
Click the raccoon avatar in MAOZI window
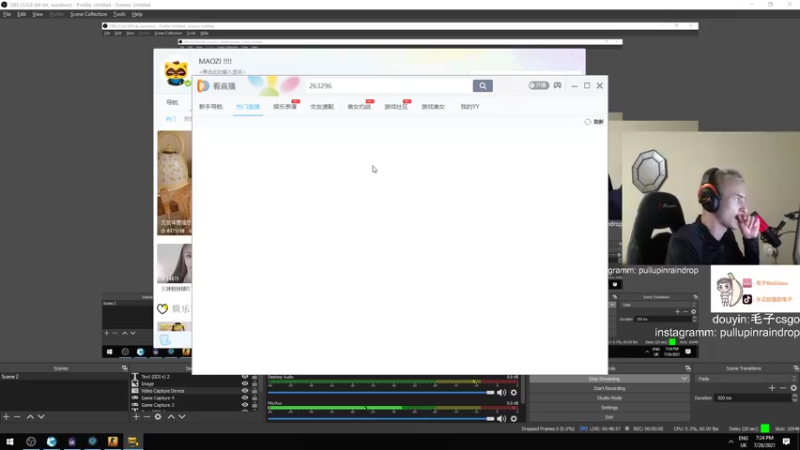tap(176, 73)
